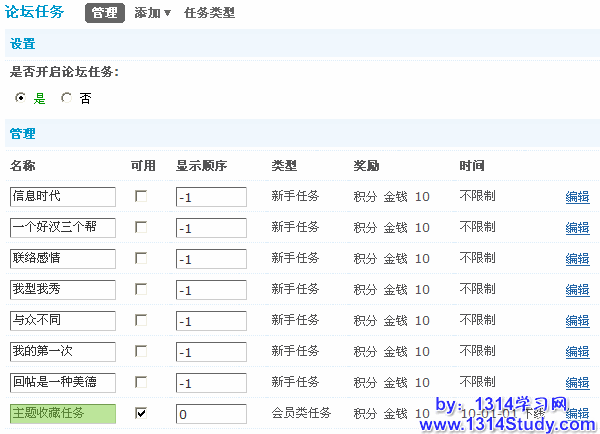
Task: Open 编辑 for 我的第一次 task
Action: coord(577,352)
